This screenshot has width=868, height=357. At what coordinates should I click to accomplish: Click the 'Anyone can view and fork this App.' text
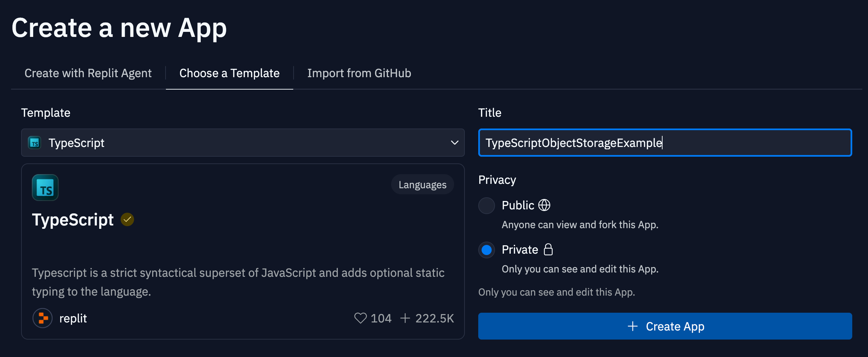tap(580, 225)
